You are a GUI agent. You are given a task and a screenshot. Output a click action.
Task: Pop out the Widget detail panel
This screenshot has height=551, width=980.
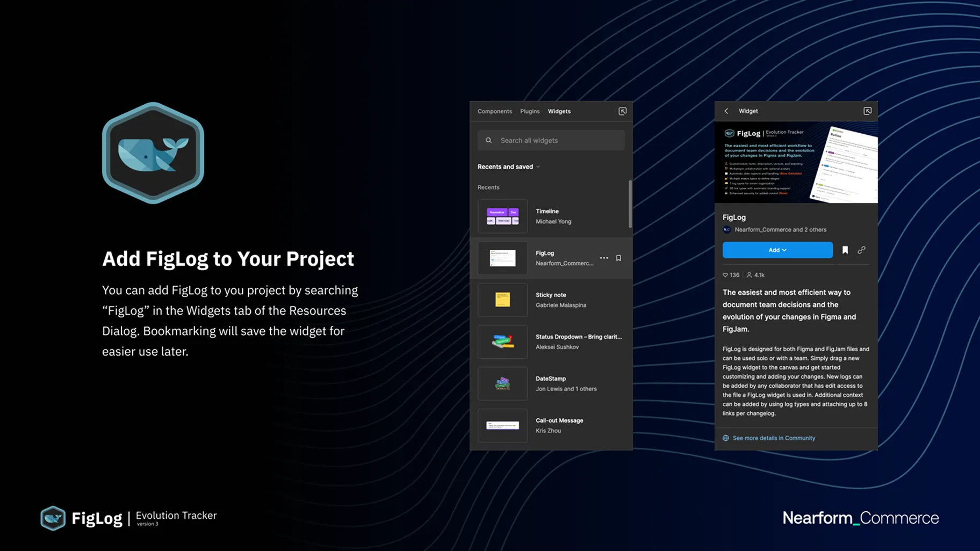point(867,111)
